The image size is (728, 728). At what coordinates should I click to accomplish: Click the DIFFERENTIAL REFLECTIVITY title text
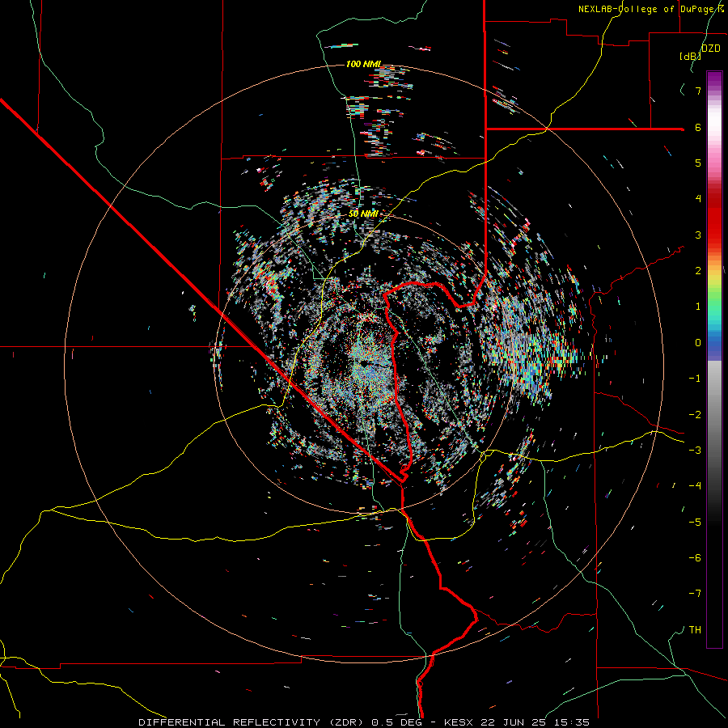coord(230,722)
